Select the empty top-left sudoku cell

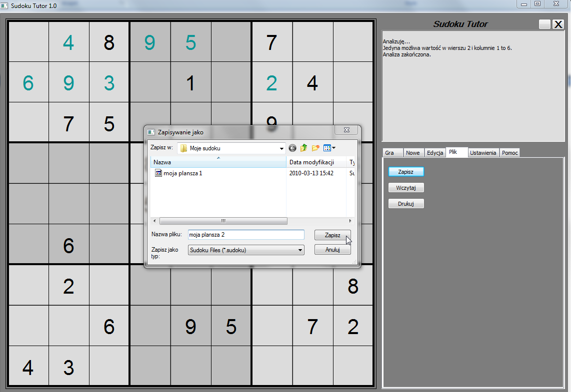28,42
